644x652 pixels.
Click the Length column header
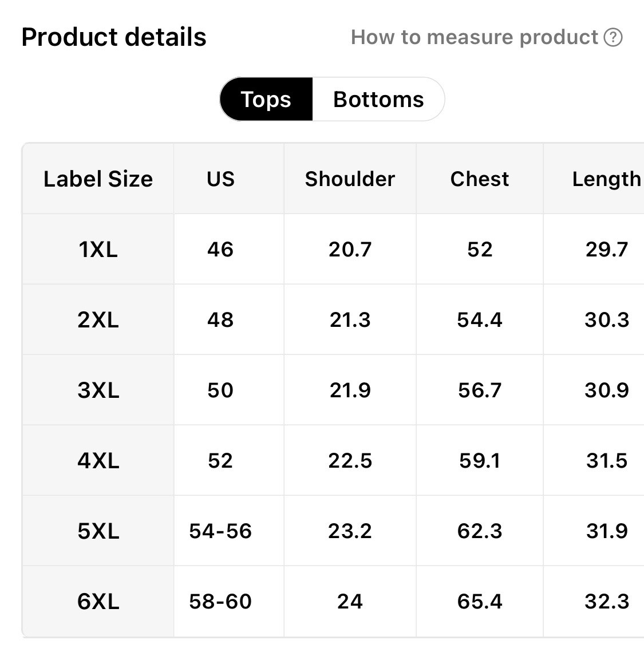coord(606,179)
